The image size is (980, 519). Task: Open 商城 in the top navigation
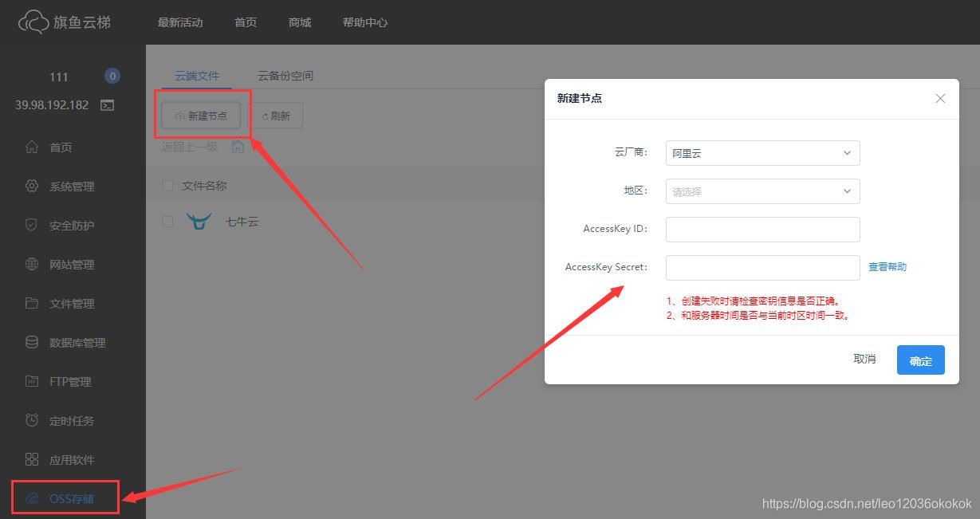[300, 22]
